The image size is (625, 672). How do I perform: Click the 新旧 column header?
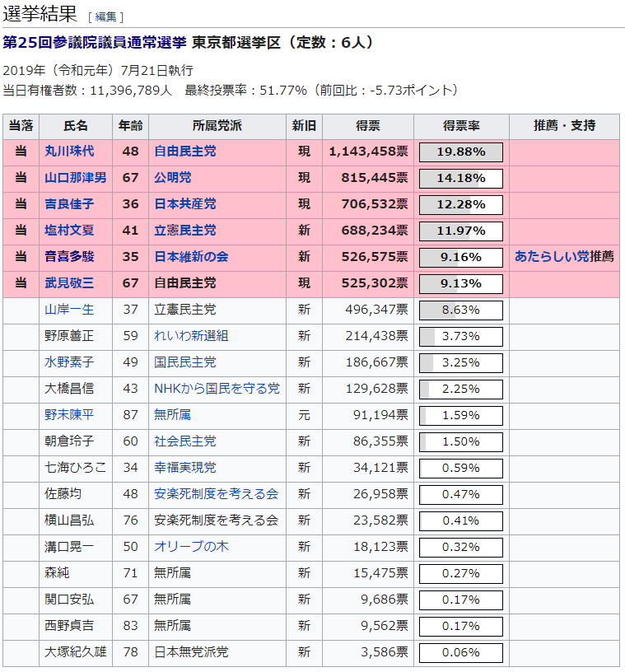(x=304, y=126)
